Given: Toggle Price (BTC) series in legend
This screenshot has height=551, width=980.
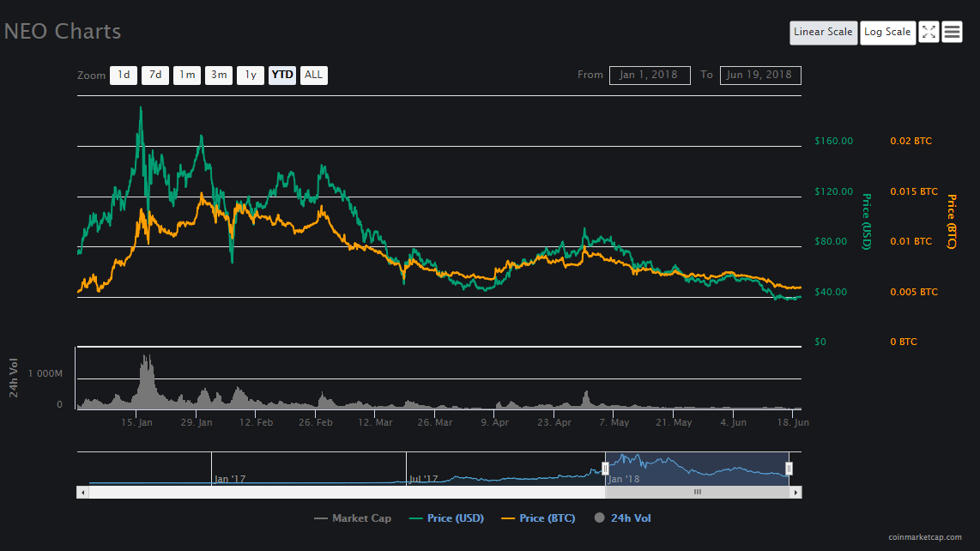Looking at the screenshot, I should (x=538, y=518).
